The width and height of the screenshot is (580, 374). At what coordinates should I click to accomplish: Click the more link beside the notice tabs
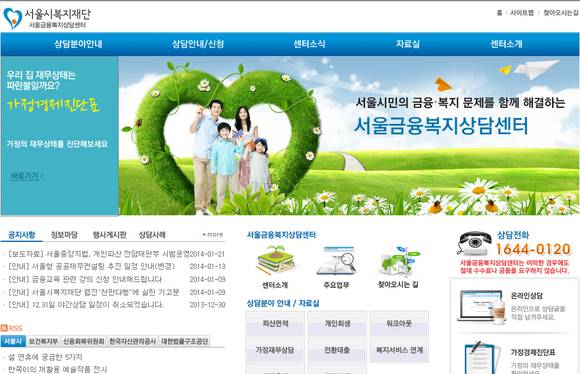[213, 235]
